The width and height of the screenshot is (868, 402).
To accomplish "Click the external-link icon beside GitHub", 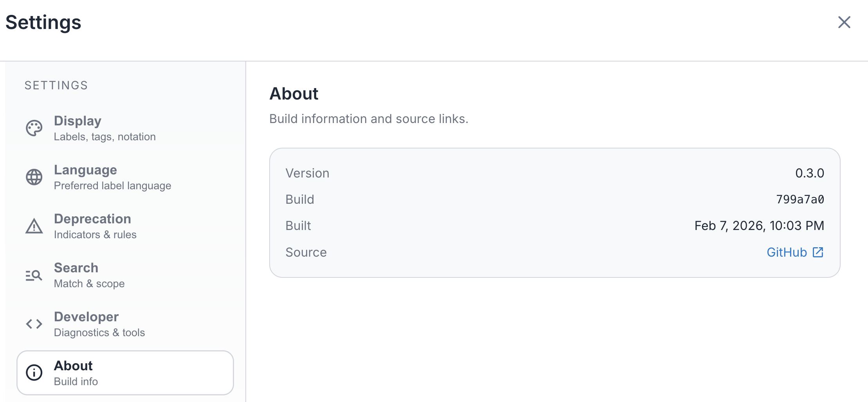I will point(818,252).
